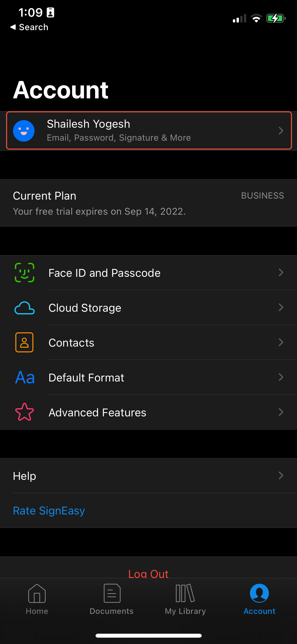Open Cloud Storage row chevron
Screen dimensions: 297x644
(x=281, y=307)
